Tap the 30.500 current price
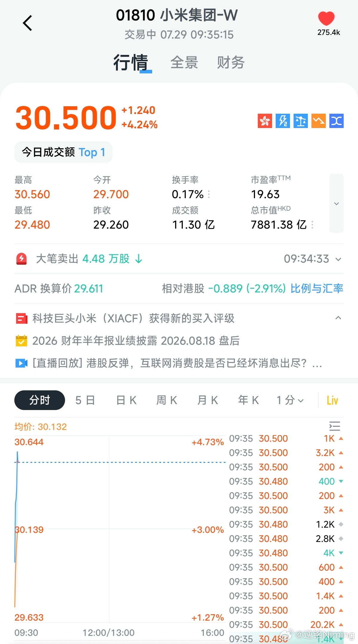The image size is (358, 644). click(66, 118)
